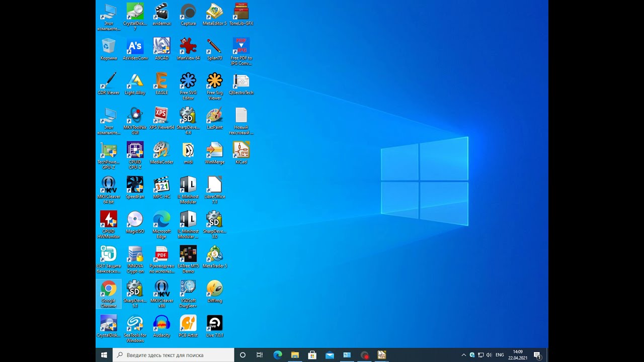The width and height of the screenshot is (644, 362).
Task: Select the midi desktop icon
Action: click(188, 153)
